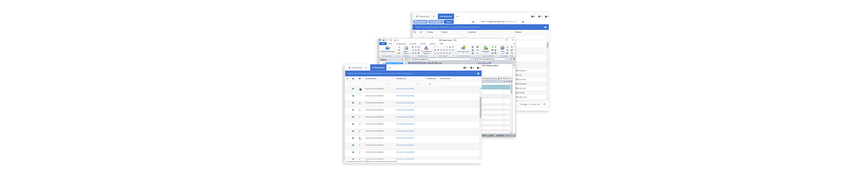Open settings gear menu in front crossbase window
Viewport: 868px width, 175px height.
472,68
